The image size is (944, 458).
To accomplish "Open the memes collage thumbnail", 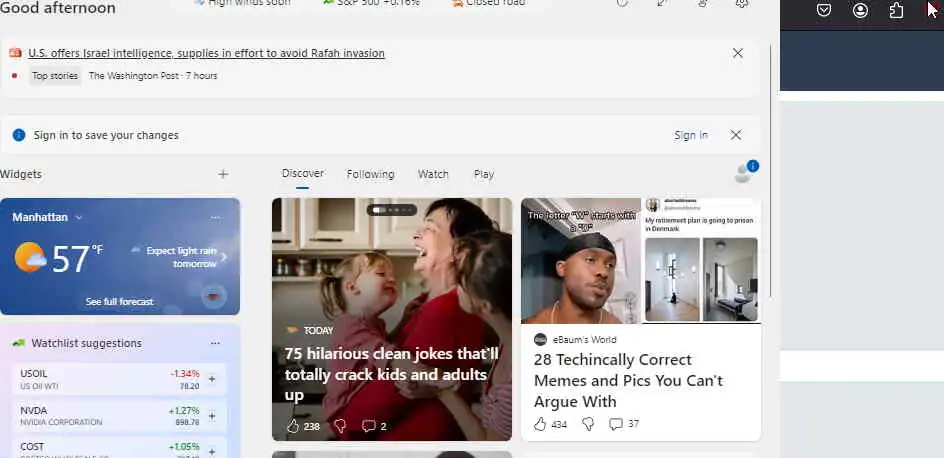I will [641, 261].
